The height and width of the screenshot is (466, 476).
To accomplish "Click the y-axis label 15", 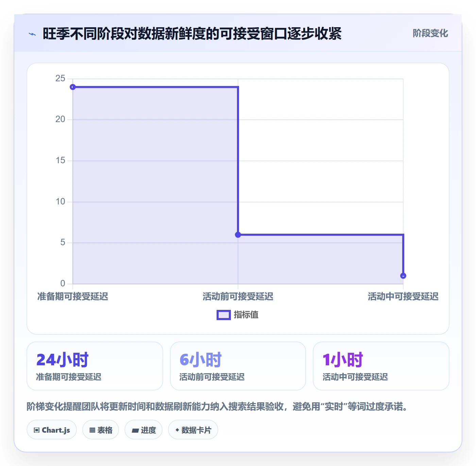I will (x=60, y=161).
